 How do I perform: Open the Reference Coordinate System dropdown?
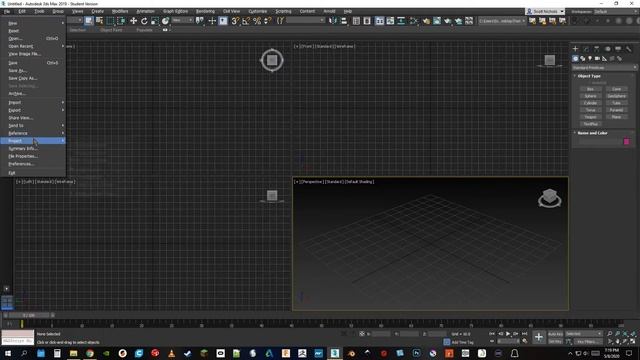pos(182,20)
